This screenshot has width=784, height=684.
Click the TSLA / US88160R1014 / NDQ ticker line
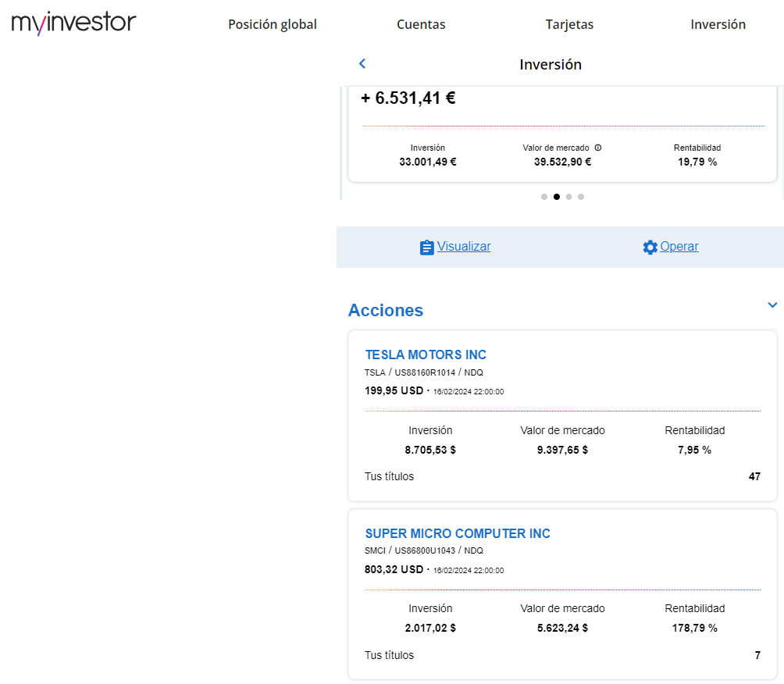pyautogui.click(x=423, y=372)
